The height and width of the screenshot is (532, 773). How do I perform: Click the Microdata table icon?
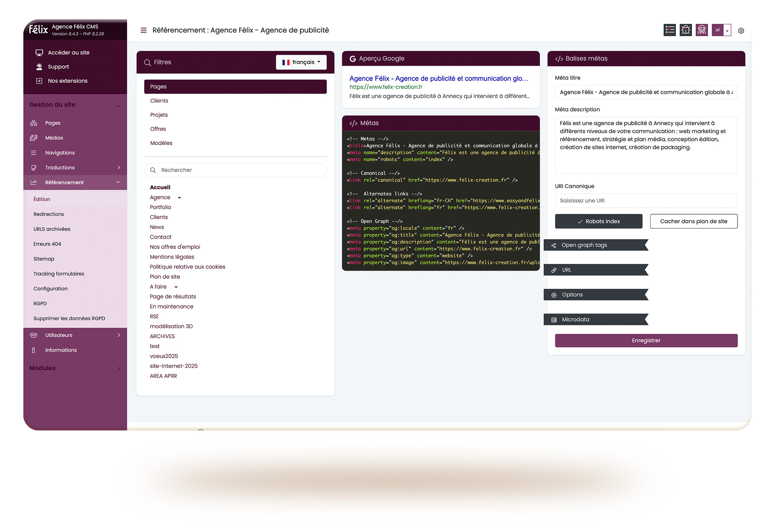(x=554, y=320)
